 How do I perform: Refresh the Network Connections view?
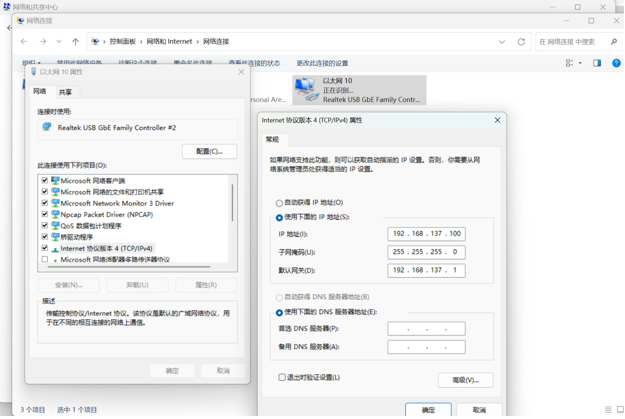pyautogui.click(x=521, y=42)
